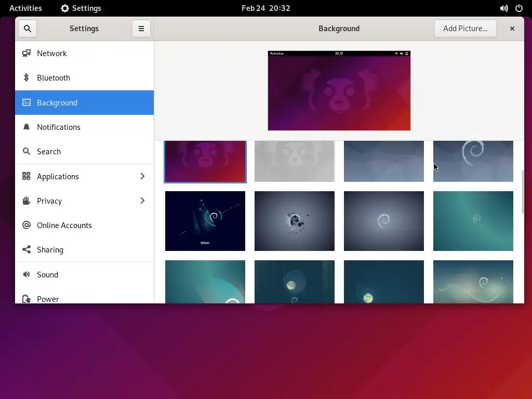Screen dimensions: 532x399
Task: Go to Online Accounts panel
Action: 85,225
